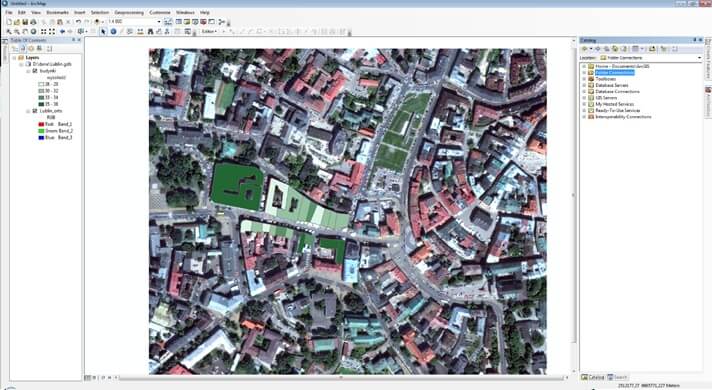This screenshot has width=712, height=390.
Task: Open the Customize menu
Action: coord(160,12)
